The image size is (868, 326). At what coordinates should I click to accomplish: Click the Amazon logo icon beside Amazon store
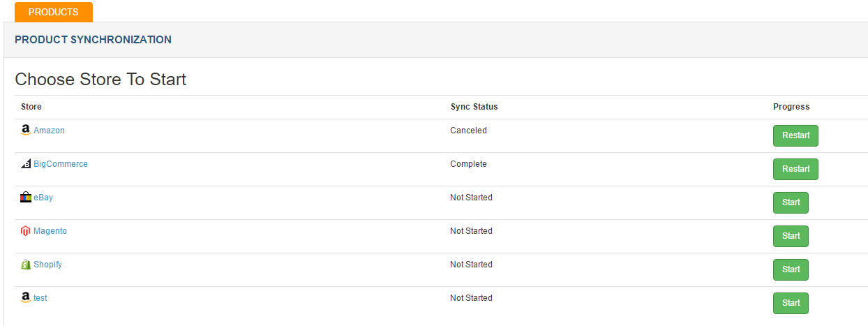tap(26, 131)
